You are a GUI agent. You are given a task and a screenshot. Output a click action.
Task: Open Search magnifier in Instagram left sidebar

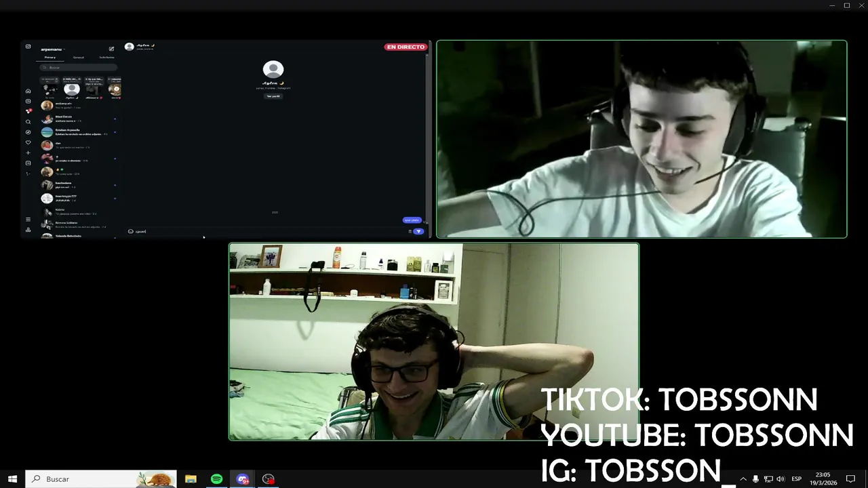tap(28, 122)
